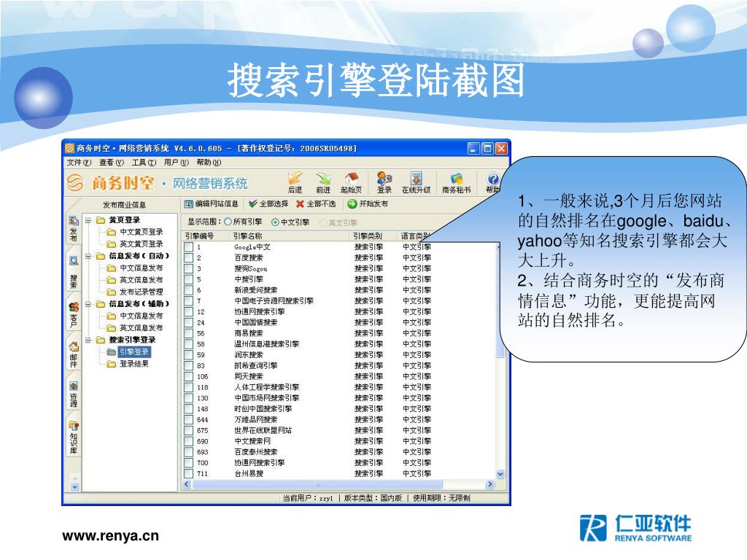Click 编辑网站信息 toolbar button
Image resolution: width=747 pixels, height=560 pixels.
click(211, 204)
